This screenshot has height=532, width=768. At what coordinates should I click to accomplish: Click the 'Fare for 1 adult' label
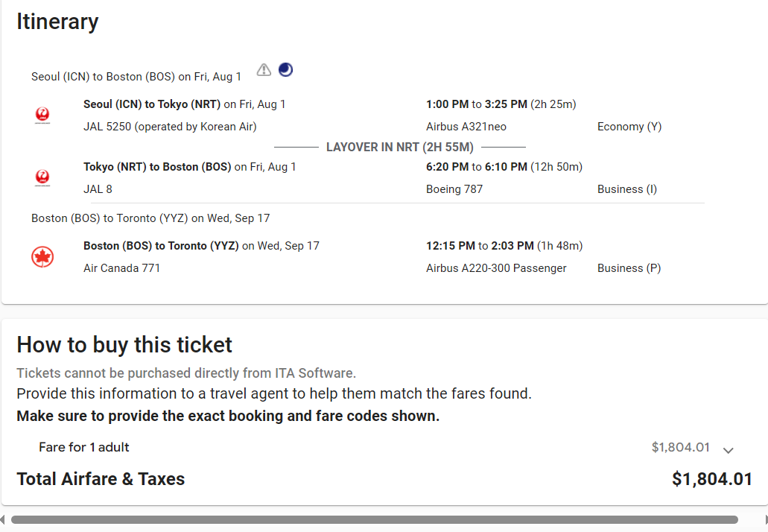83,447
